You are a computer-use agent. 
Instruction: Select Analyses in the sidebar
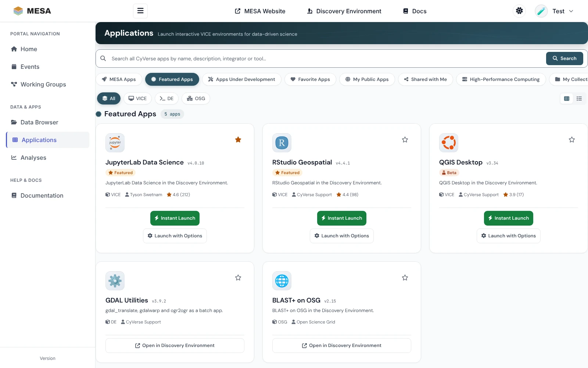tap(48, 158)
